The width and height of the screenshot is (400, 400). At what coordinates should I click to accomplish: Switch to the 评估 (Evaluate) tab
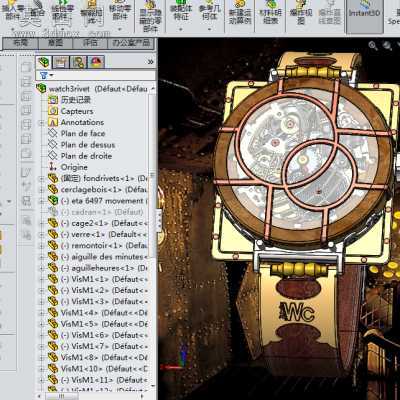(x=90, y=43)
